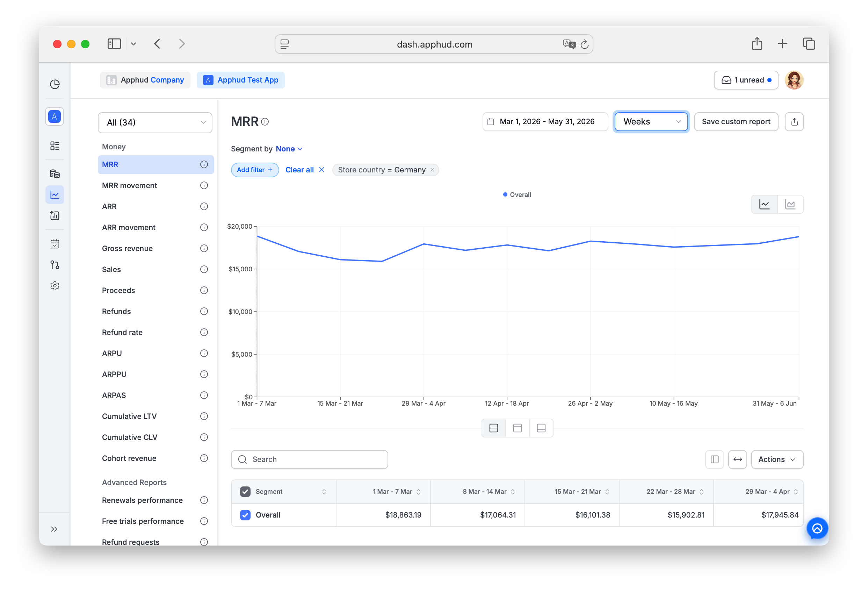Uncheck the Overall row checkbox

click(x=246, y=515)
